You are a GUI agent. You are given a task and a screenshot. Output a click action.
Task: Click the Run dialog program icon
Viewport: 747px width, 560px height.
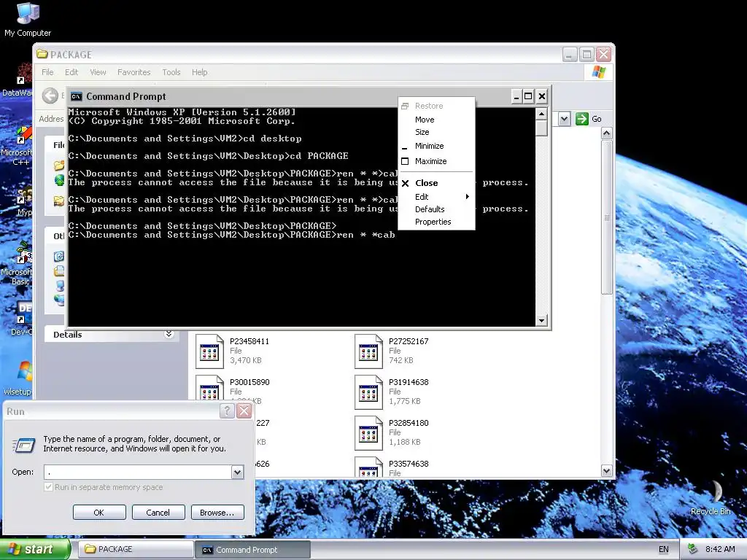[x=23, y=446]
